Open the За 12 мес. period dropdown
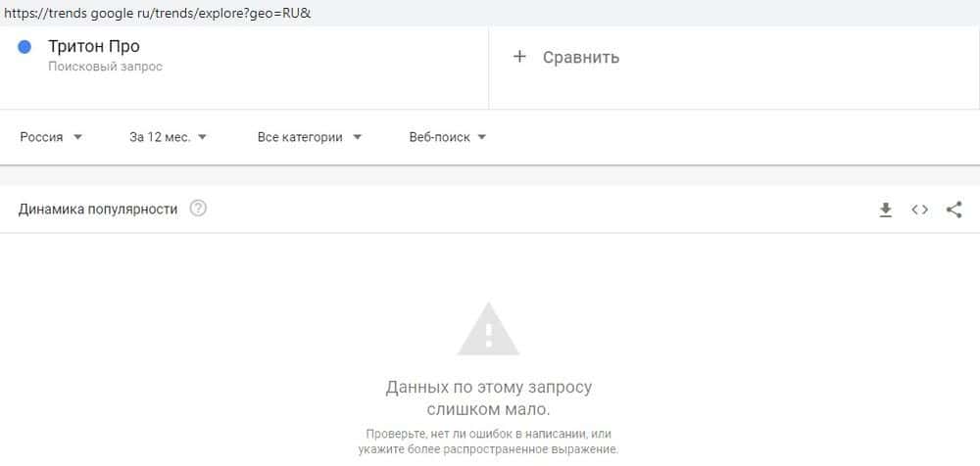 168,137
